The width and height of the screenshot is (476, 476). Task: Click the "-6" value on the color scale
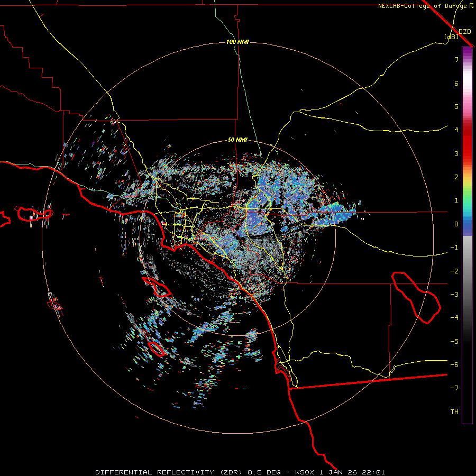click(x=454, y=365)
